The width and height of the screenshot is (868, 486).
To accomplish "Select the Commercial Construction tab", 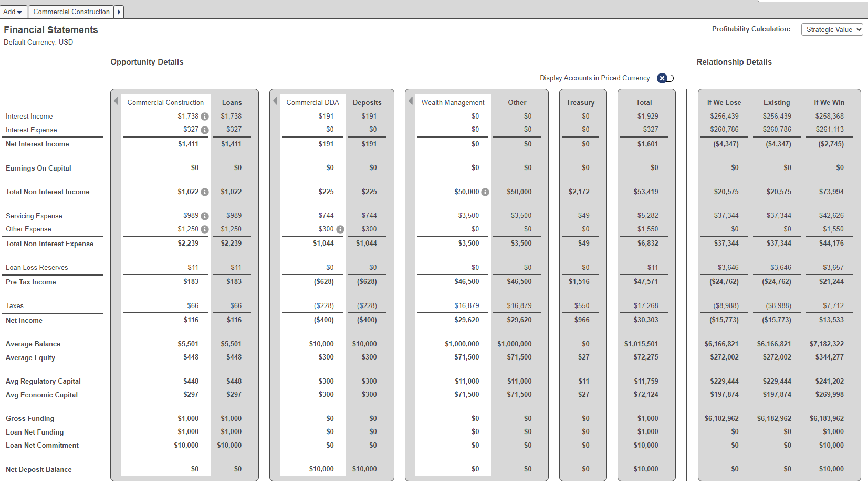I will [x=71, y=12].
